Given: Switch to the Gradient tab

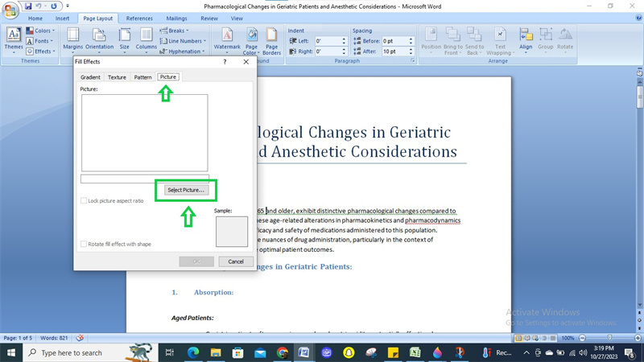Looking at the screenshot, I should pyautogui.click(x=90, y=77).
